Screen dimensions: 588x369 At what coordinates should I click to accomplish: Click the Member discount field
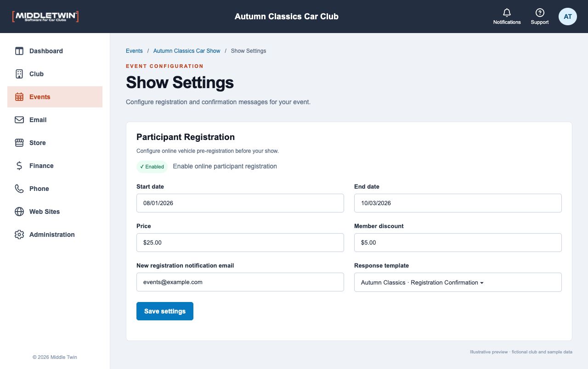coord(458,242)
